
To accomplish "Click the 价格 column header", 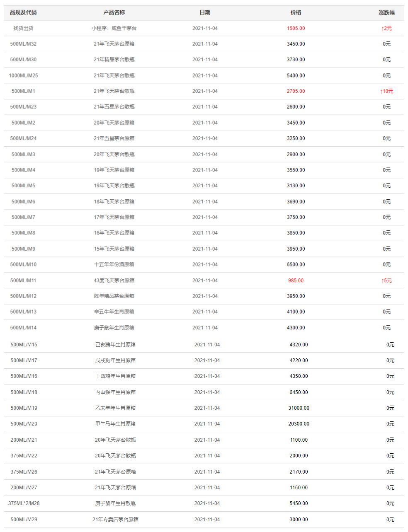I will 296,12.
